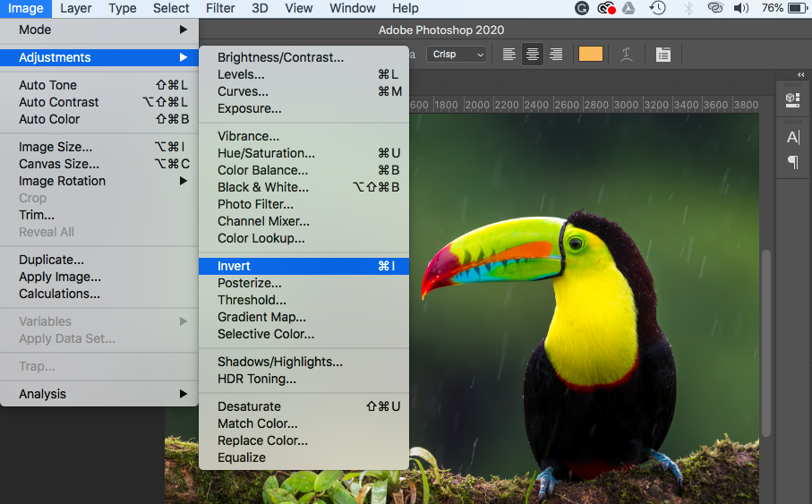Open the Paragraph panel icon
Viewport: 812px width, 504px height.
(793, 162)
